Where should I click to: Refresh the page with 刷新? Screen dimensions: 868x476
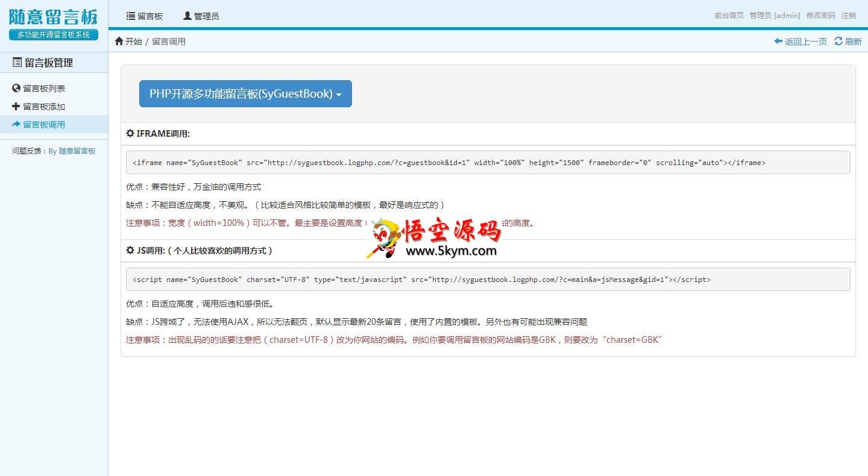click(x=854, y=42)
